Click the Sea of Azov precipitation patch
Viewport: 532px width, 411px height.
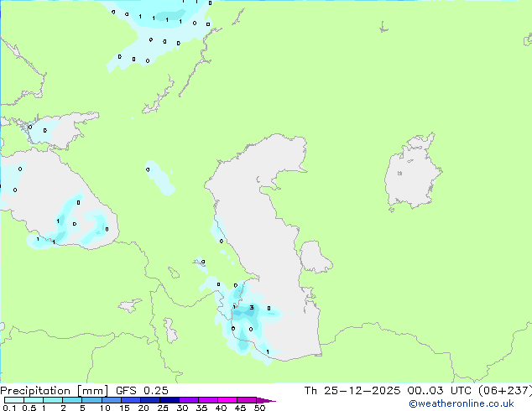(44, 131)
